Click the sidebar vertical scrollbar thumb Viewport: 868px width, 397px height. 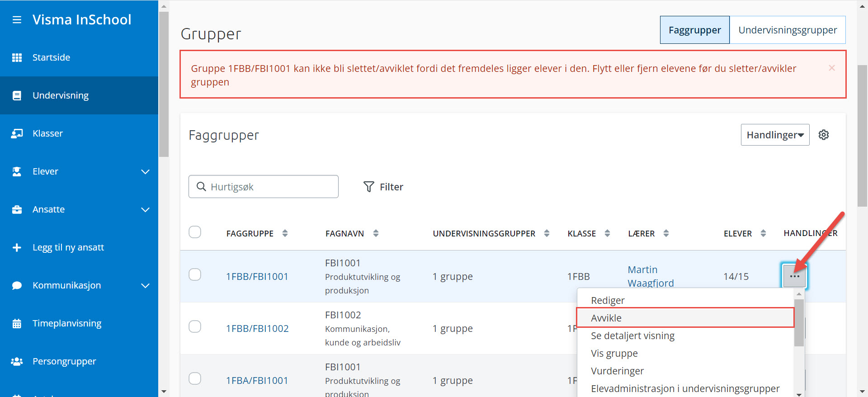(x=164, y=84)
